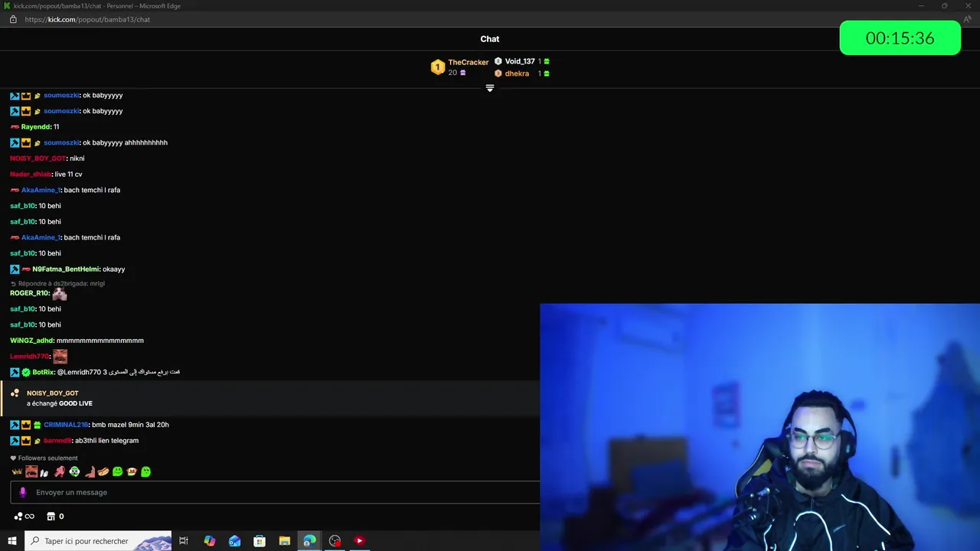Click the purple gift icon under TheCracker
Screen dimensions: 980x551
pos(462,73)
